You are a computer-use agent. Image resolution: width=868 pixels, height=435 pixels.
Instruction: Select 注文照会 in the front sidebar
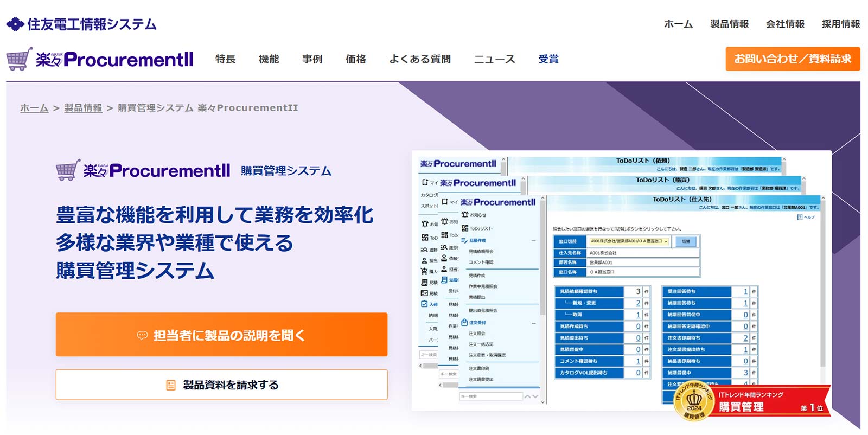coord(477,334)
